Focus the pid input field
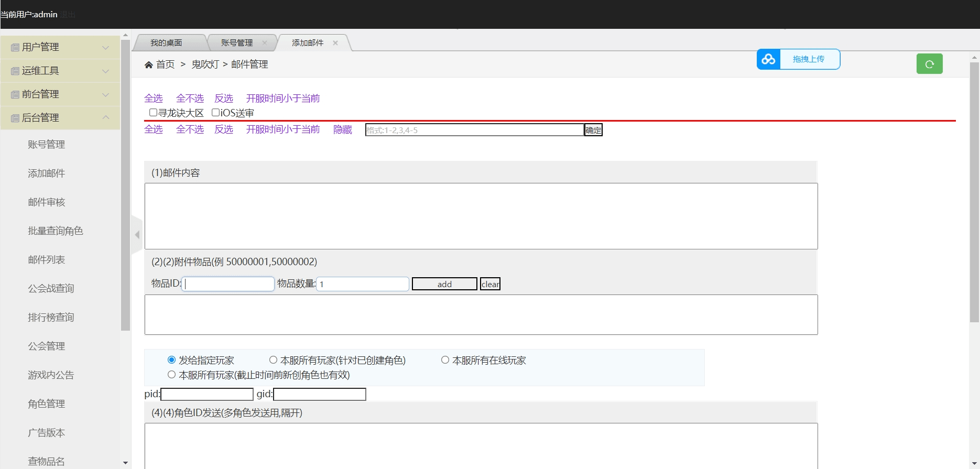980x469 pixels. [x=207, y=394]
